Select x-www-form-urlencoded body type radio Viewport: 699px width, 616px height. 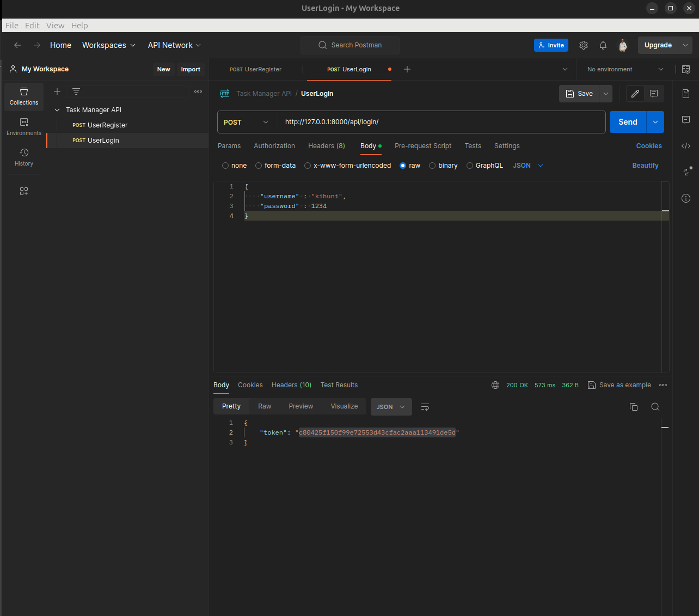pos(308,166)
